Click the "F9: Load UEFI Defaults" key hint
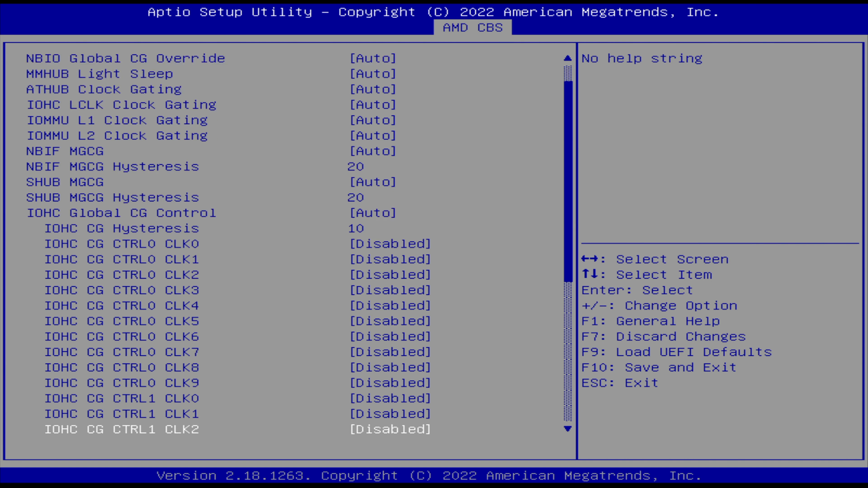Image resolution: width=868 pixels, height=488 pixels. 677,352
